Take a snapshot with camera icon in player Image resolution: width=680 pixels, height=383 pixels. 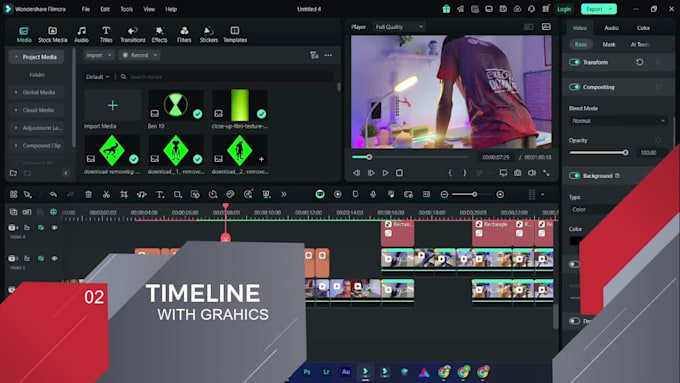pos(517,173)
